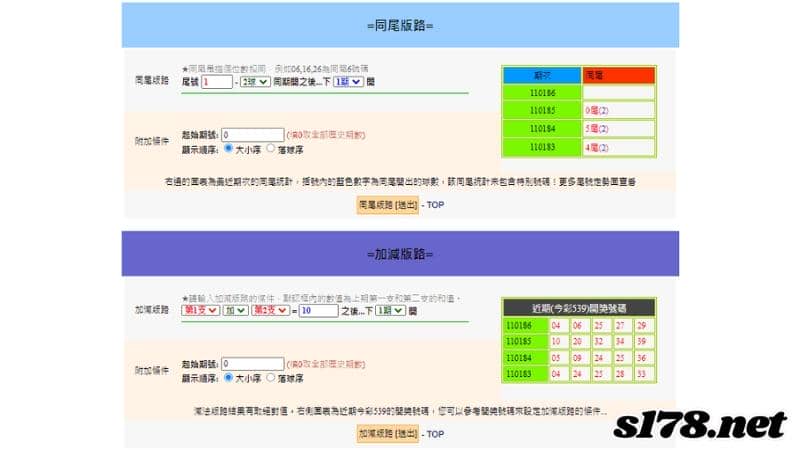Viewport: 800px width, 450px height.
Task: Click the sum value input containing 10
Action: click(x=318, y=311)
